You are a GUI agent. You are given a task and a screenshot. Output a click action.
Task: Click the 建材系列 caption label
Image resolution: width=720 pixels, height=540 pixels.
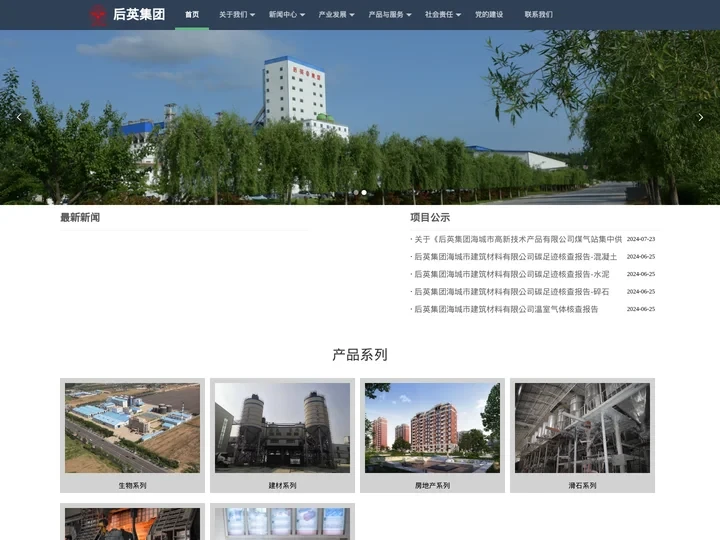282,485
